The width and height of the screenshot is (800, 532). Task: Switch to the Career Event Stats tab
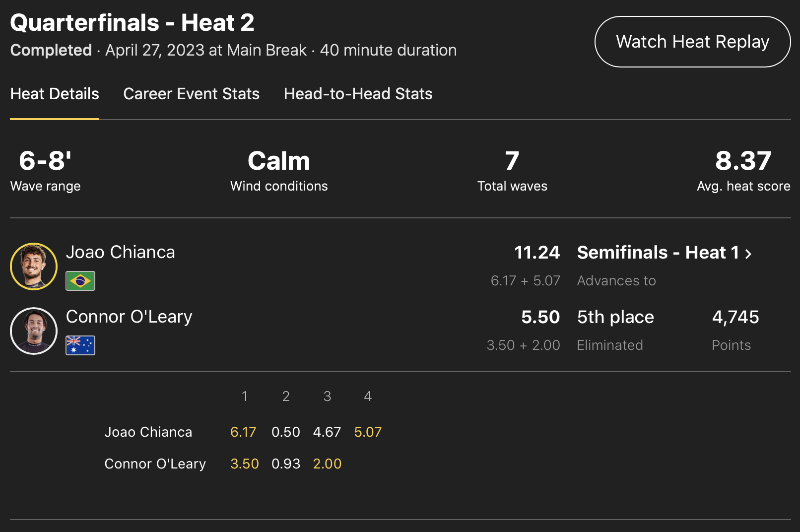coord(191,94)
